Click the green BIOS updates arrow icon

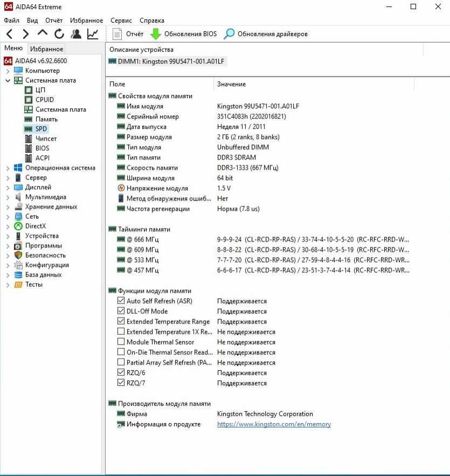(x=156, y=34)
